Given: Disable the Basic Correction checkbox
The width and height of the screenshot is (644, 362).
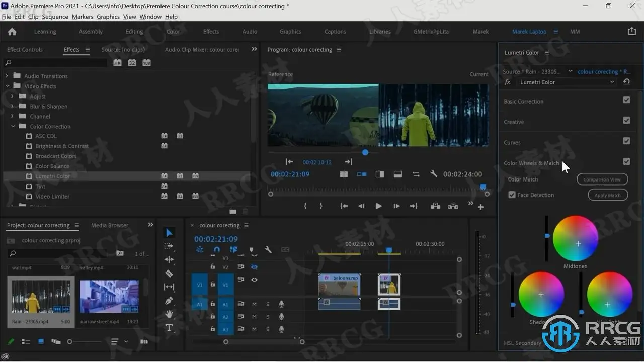Looking at the screenshot, I should tap(626, 100).
